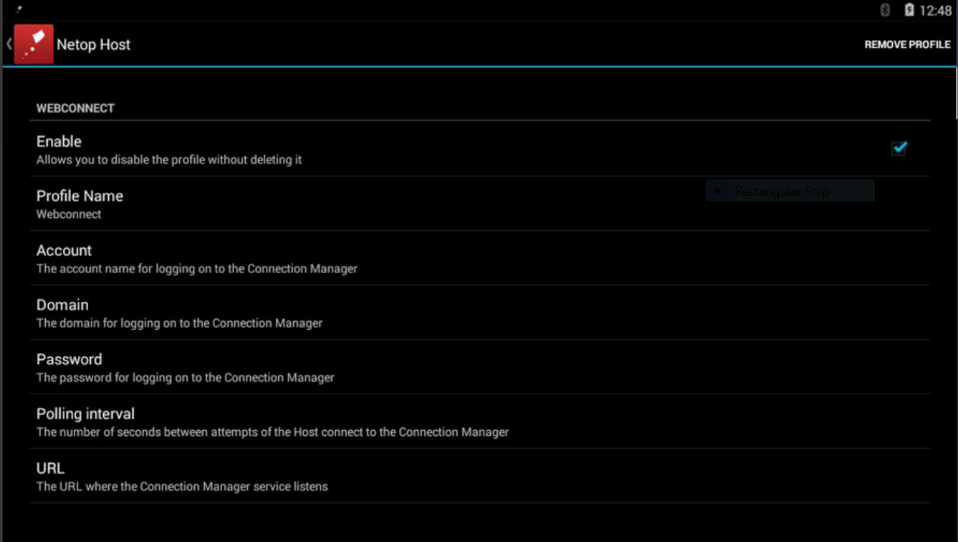This screenshot has height=542, width=958.
Task: Open the Account setting
Action: pyautogui.click(x=480, y=258)
